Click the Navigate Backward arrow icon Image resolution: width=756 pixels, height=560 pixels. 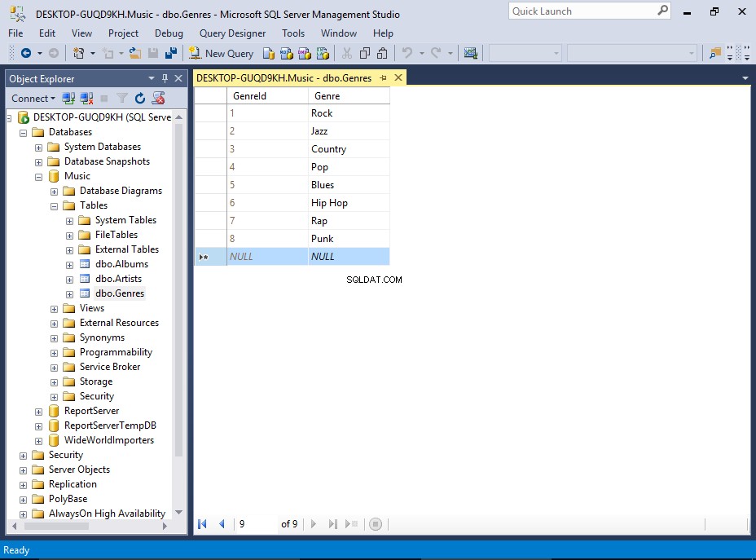(x=26, y=53)
